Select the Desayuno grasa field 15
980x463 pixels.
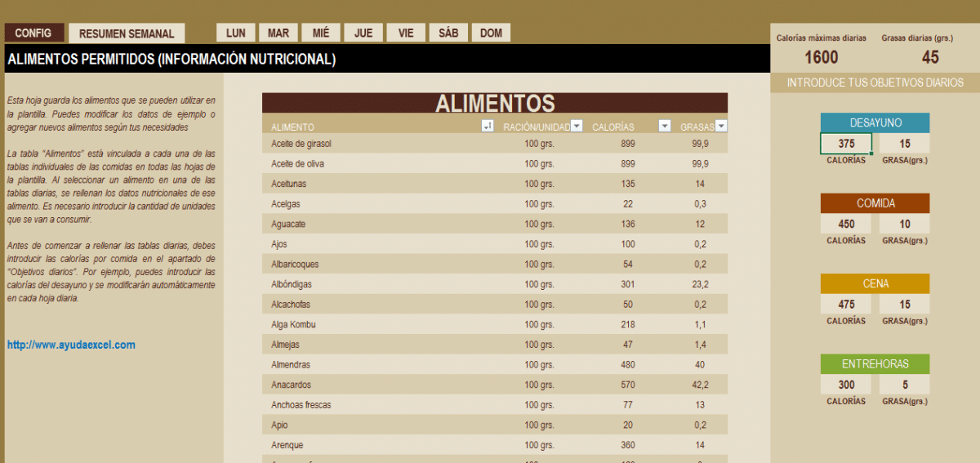[905, 144]
